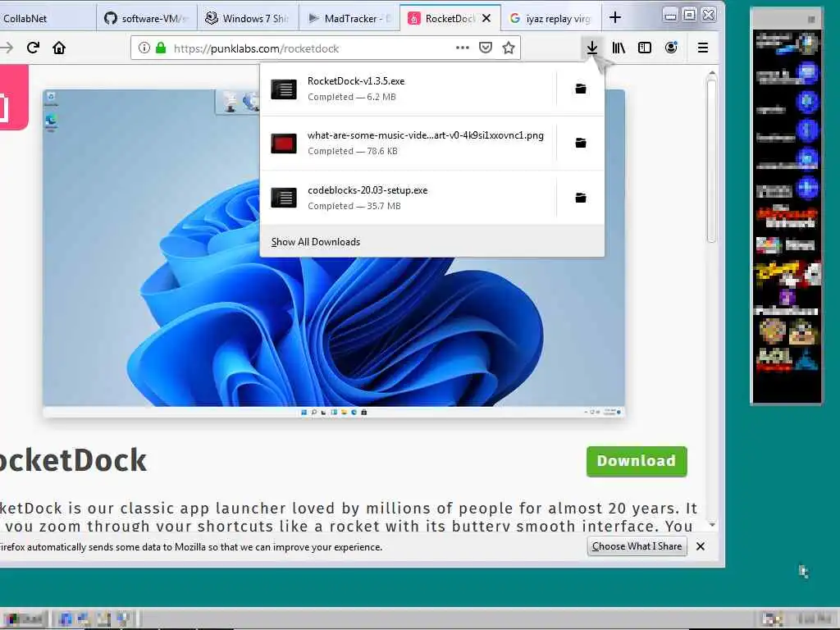Viewport: 840px width, 630px height.
Task: Open the Firefox hamburger menu
Action: (703, 48)
